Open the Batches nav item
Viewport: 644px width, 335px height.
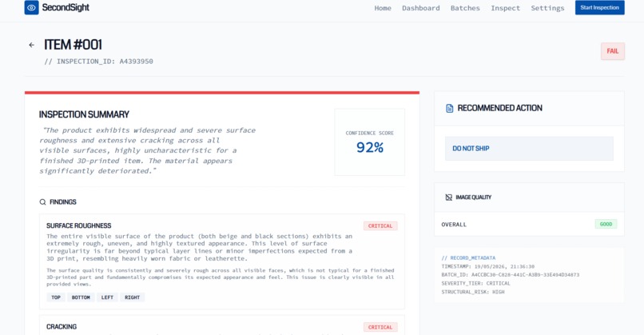tap(465, 8)
